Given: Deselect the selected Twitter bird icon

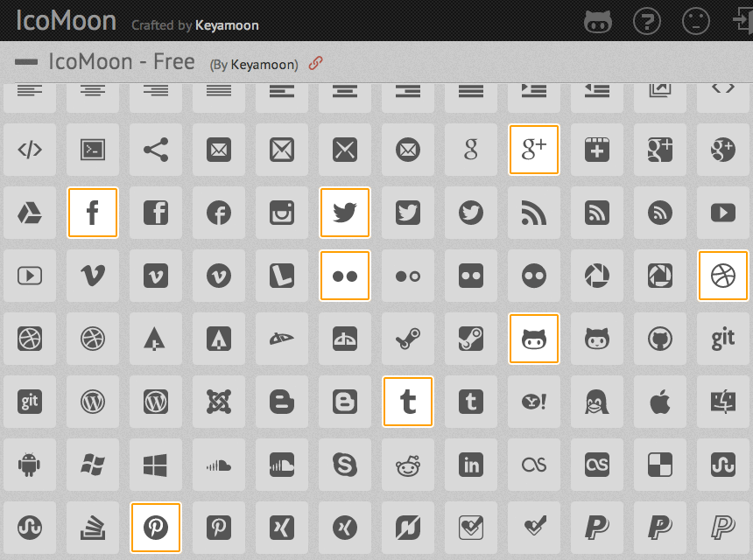Looking at the screenshot, I should 345,213.
